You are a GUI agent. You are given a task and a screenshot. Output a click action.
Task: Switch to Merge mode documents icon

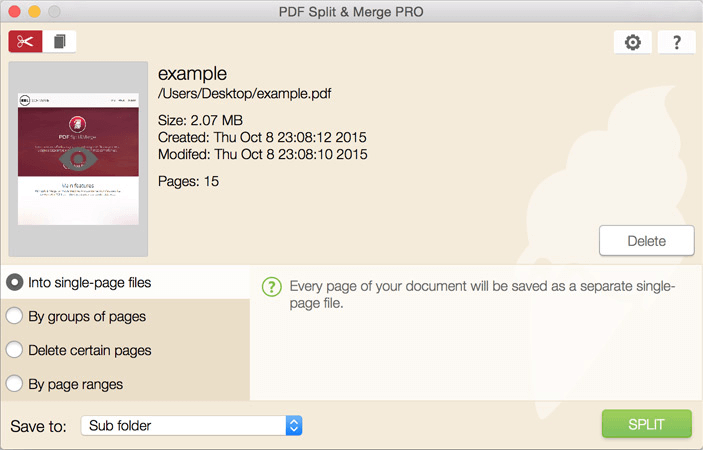point(60,42)
